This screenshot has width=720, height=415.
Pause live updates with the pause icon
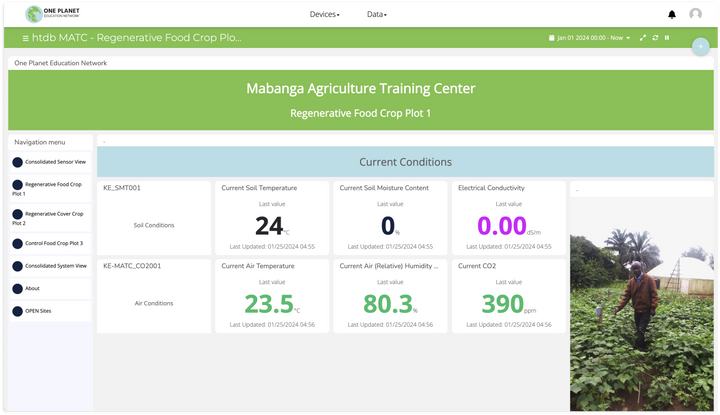coord(667,38)
